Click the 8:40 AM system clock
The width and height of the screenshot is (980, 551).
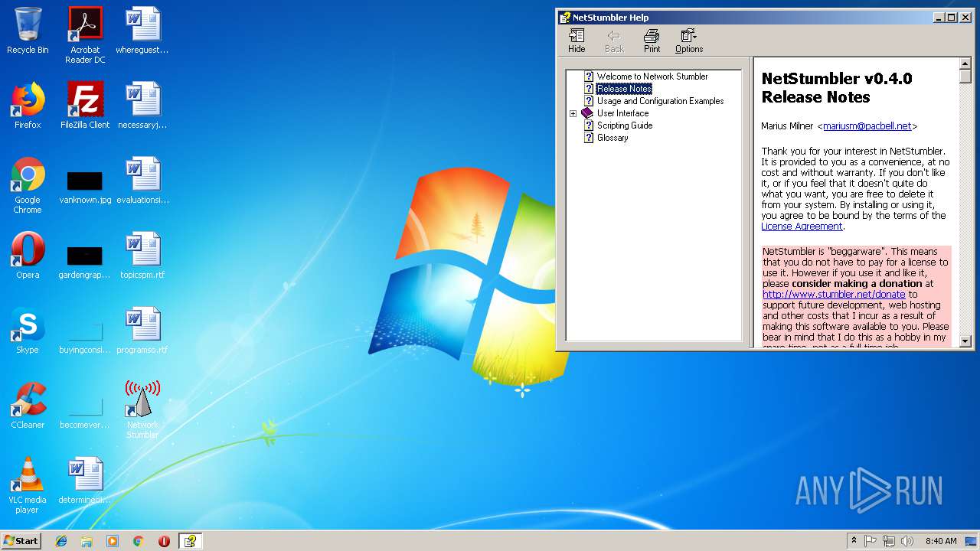pyautogui.click(x=941, y=541)
